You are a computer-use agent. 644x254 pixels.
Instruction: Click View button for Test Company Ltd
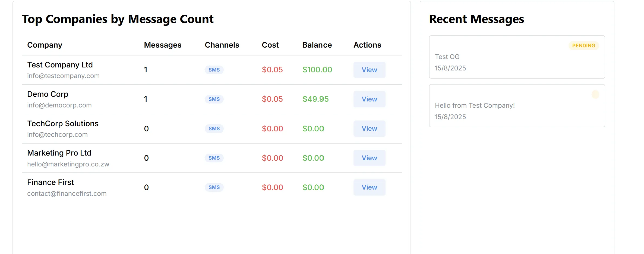click(x=369, y=70)
